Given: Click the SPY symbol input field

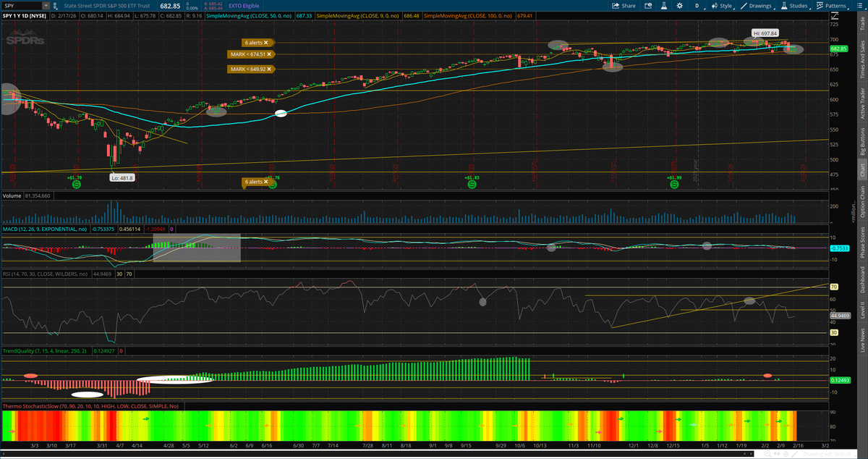Looking at the screenshot, I should tap(22, 5).
